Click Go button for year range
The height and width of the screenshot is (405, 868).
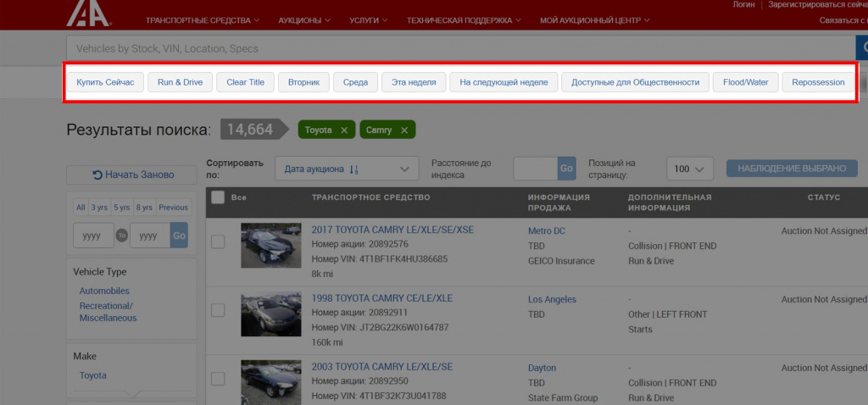coord(180,236)
